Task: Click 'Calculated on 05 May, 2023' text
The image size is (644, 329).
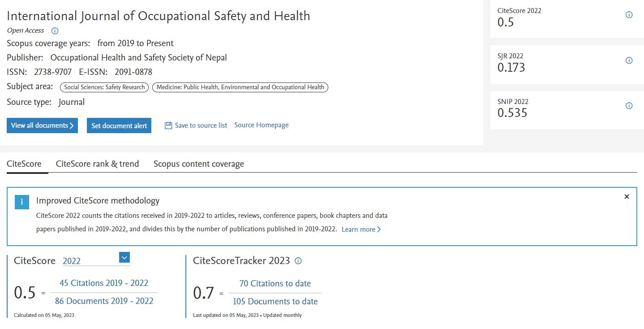Action: click(44, 315)
